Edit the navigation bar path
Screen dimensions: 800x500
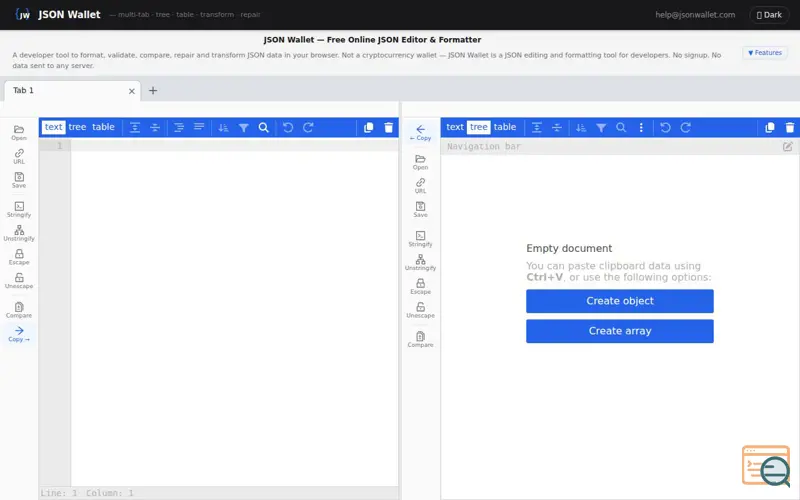coord(788,147)
